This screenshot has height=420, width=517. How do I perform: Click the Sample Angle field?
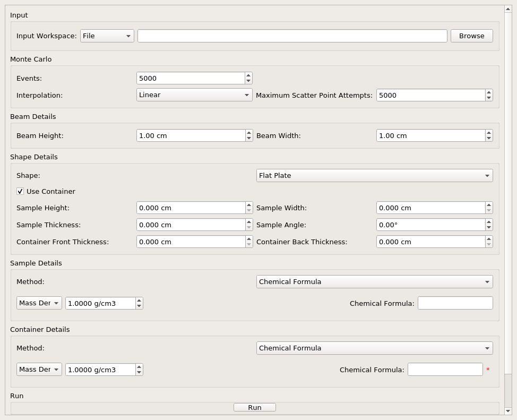[430, 225]
